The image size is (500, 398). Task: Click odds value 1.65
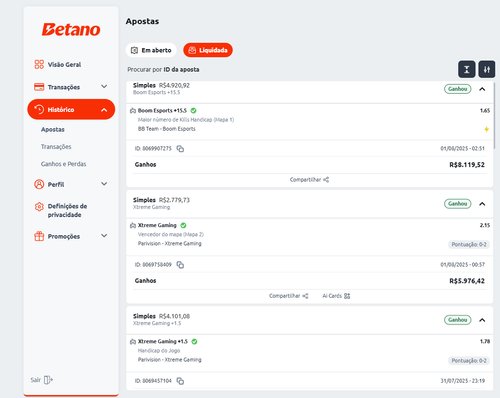[485, 110]
